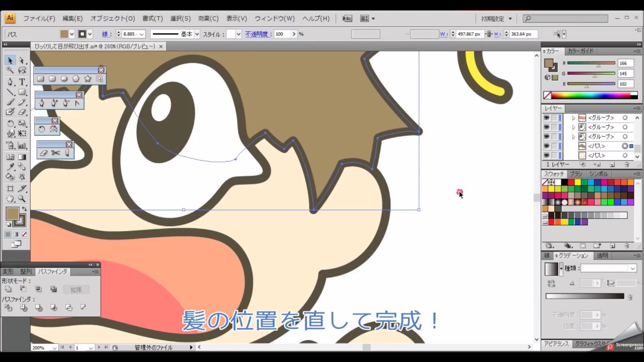Select the Type tool (T)
The image size is (644, 362).
click(x=22, y=82)
